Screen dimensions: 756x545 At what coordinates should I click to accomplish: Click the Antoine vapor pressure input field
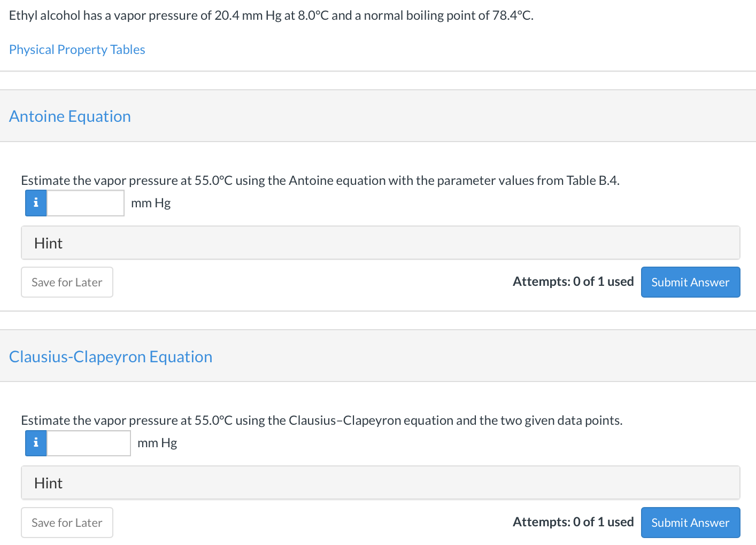86,203
